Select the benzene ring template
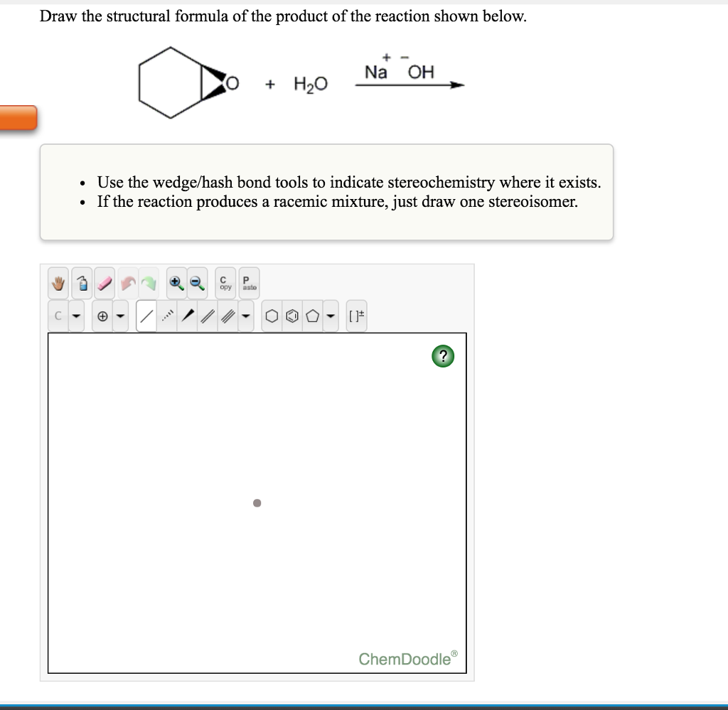This screenshot has height=710, width=728. tap(292, 314)
